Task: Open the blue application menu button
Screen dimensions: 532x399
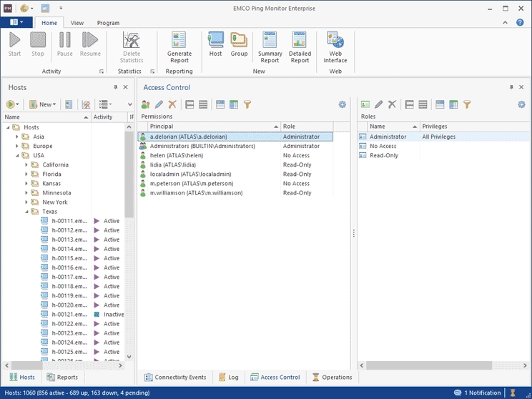Action: (16, 22)
